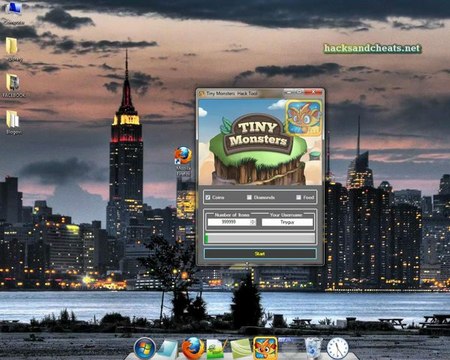This screenshot has width=450, height=360.
Task: Tick the Food checkbox
Action: click(299, 197)
